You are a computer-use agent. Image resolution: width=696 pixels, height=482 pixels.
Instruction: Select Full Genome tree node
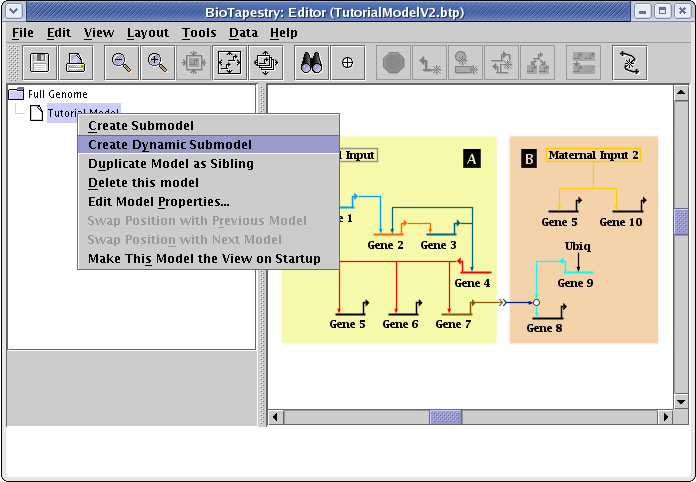click(57, 95)
